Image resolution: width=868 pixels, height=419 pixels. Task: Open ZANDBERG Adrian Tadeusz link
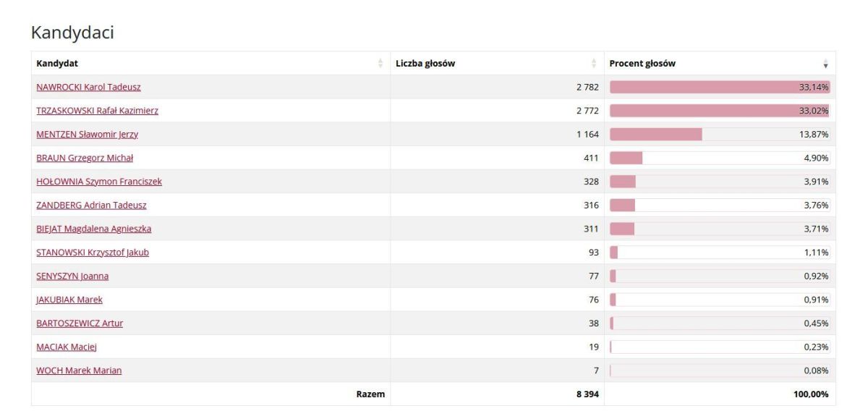pos(91,206)
